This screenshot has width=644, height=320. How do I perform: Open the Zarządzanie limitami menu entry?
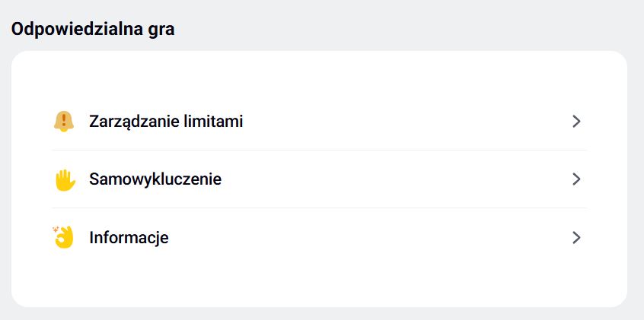pyautogui.click(x=320, y=121)
